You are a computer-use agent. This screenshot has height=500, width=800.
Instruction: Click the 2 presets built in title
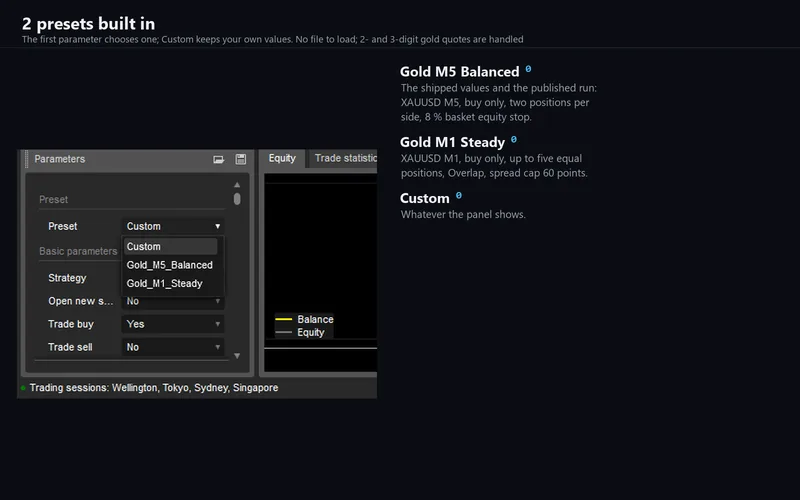(88, 23)
